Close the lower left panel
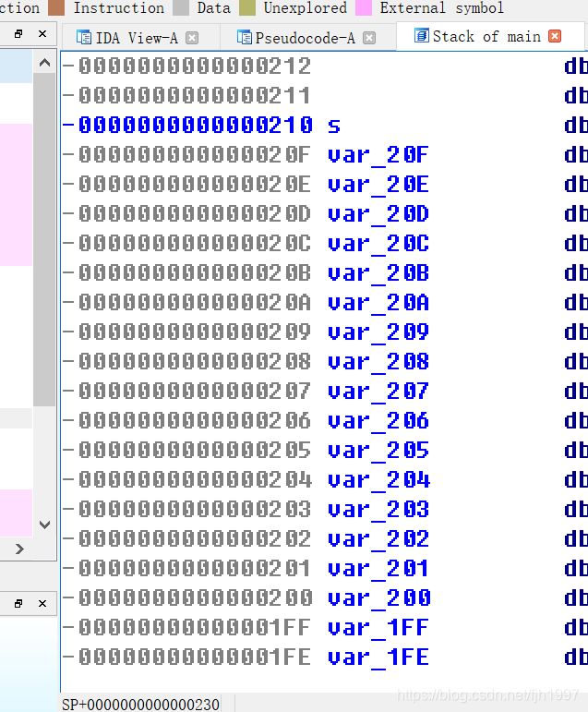This screenshot has height=712, width=588. point(42,603)
